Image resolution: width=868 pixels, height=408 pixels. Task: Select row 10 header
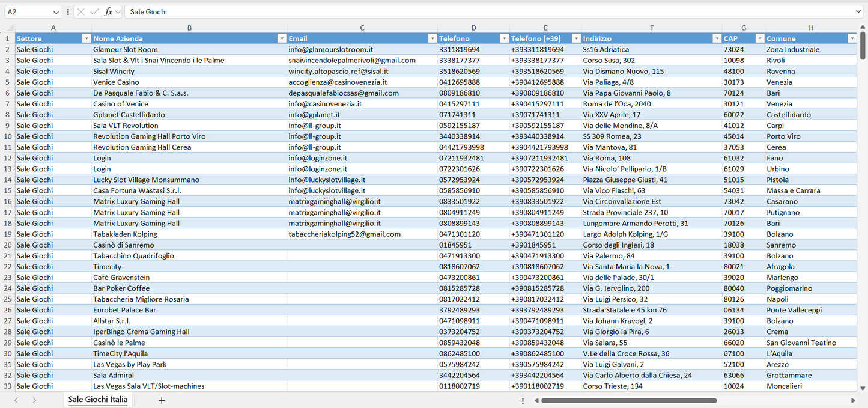click(x=8, y=136)
